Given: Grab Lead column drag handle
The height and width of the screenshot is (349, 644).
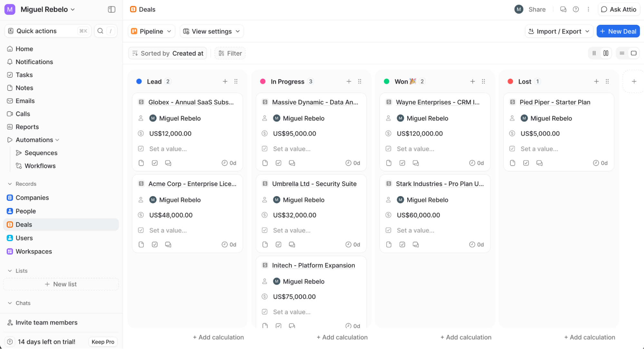Looking at the screenshot, I should tap(236, 81).
